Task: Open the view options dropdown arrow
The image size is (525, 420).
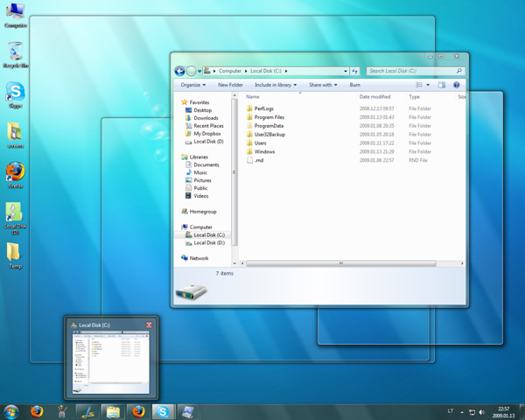Action: click(428, 85)
